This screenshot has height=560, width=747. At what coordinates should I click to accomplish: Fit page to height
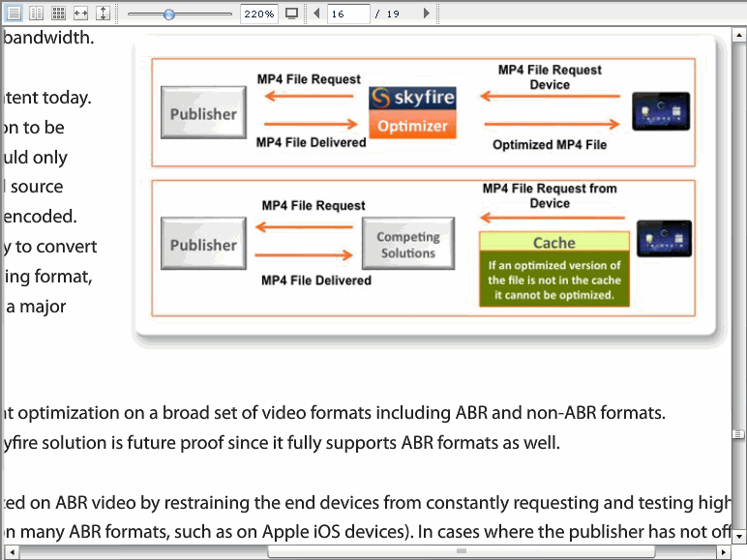(x=103, y=13)
